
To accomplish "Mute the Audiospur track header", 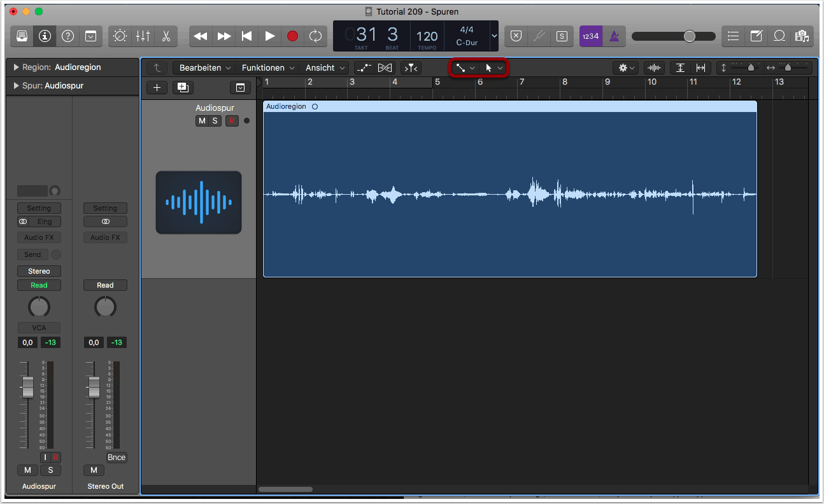I will coord(202,121).
